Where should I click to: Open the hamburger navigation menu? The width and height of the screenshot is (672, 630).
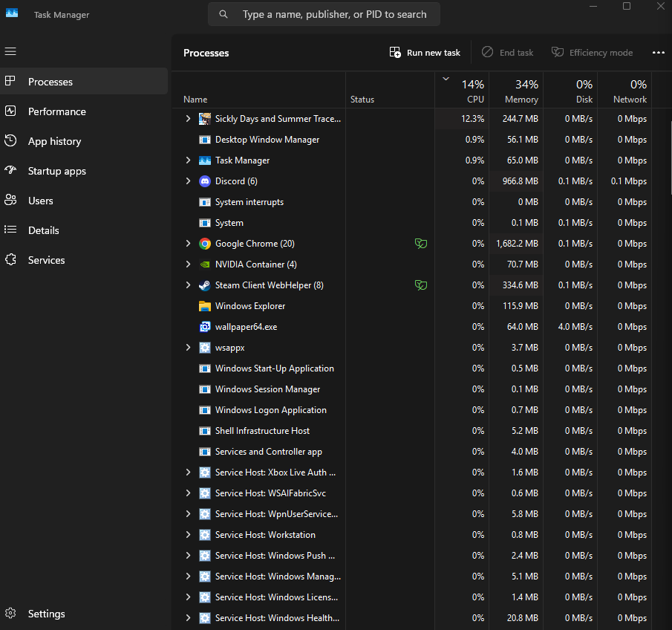pos(10,51)
